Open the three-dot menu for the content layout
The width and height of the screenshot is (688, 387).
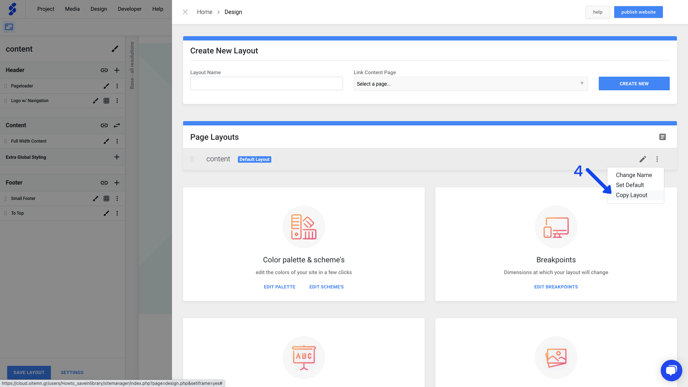(657, 159)
